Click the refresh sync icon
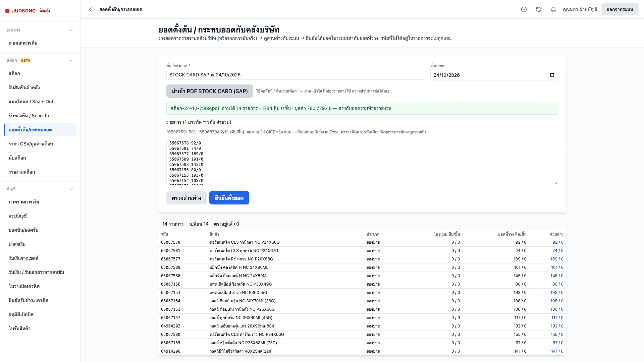The image size is (644, 362). [539, 9]
